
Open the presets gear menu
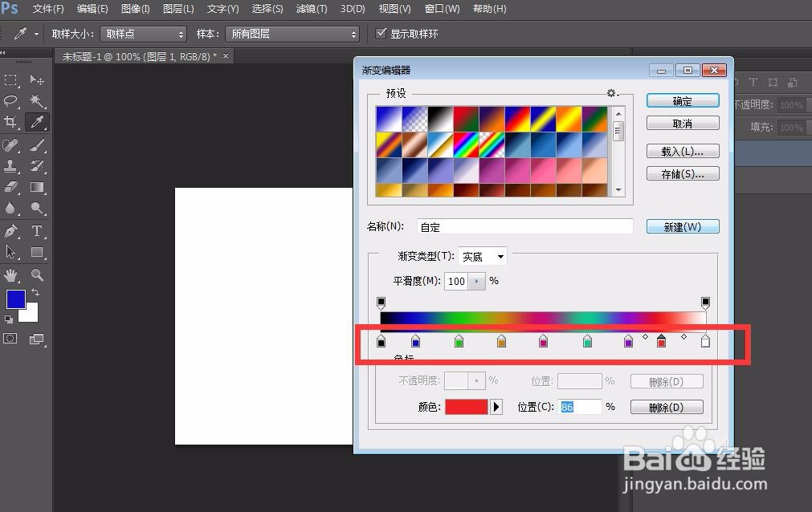coord(612,93)
